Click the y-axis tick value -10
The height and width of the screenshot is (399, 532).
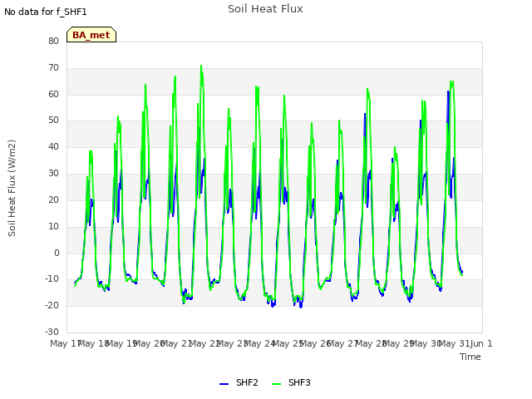(52, 279)
